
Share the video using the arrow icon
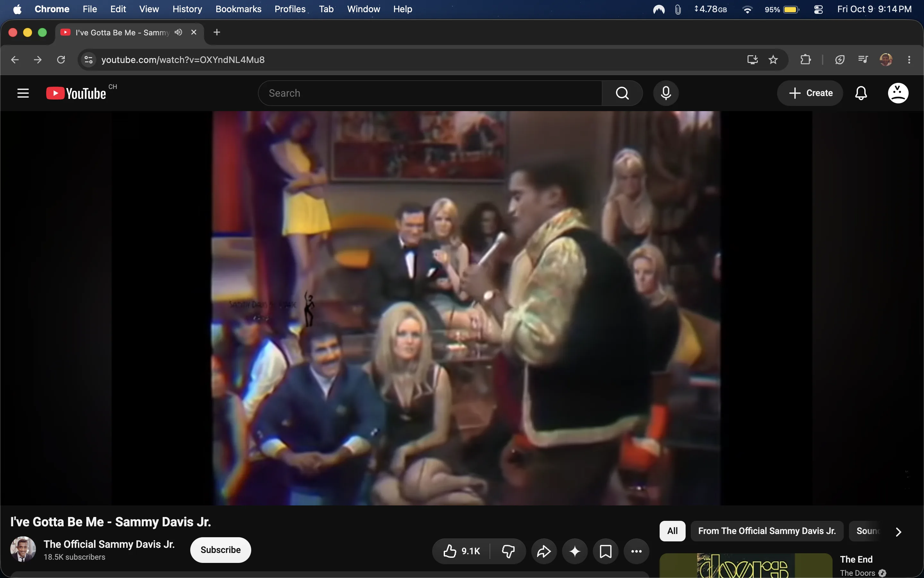544,551
